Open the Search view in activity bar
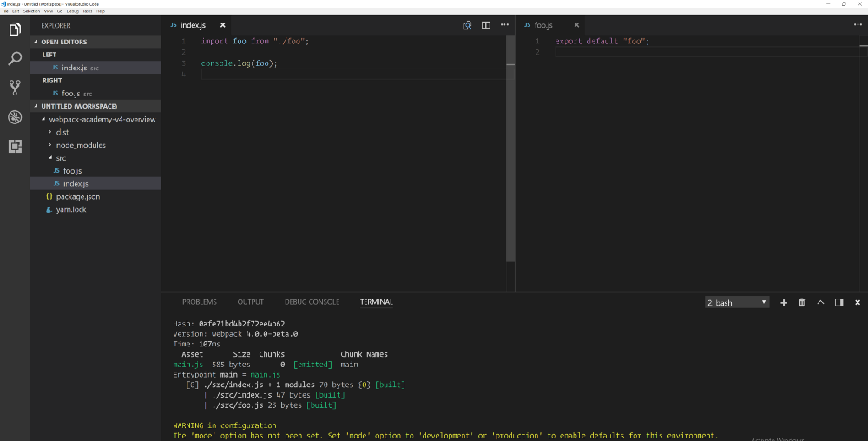868x441 pixels. pyautogui.click(x=15, y=58)
